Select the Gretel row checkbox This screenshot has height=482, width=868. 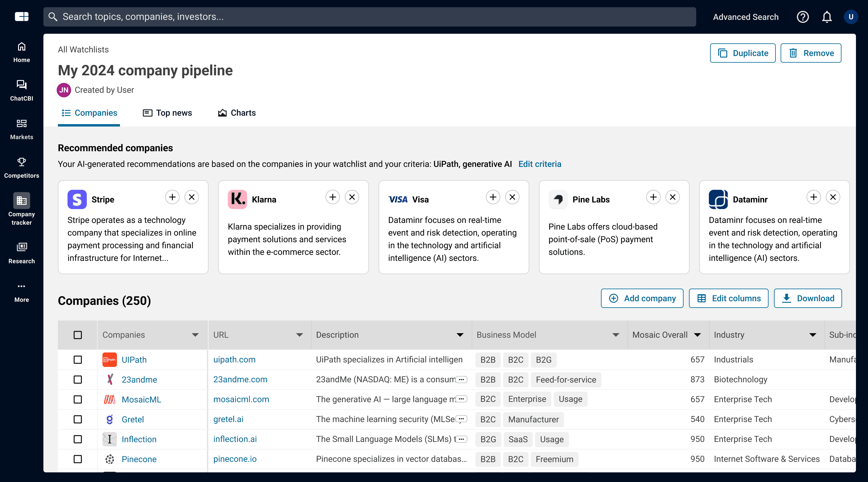(x=77, y=419)
